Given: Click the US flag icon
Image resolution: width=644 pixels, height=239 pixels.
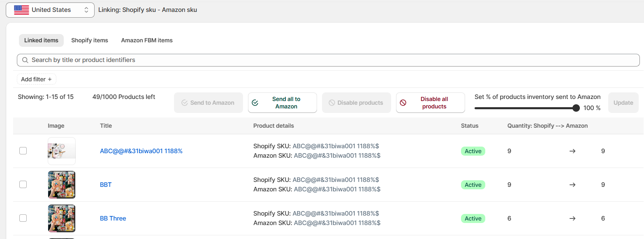Looking at the screenshot, I should pyautogui.click(x=21, y=10).
